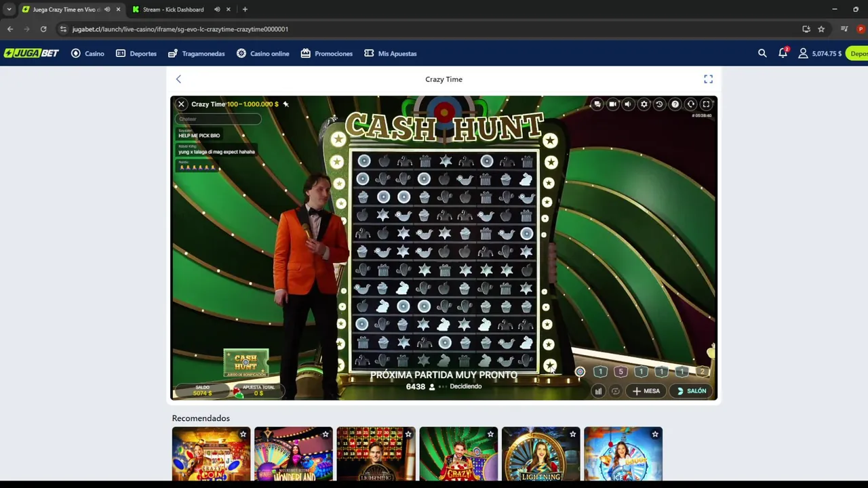Favorite the Lightning wheel card star
The width and height of the screenshot is (868, 488).
[x=572, y=434]
